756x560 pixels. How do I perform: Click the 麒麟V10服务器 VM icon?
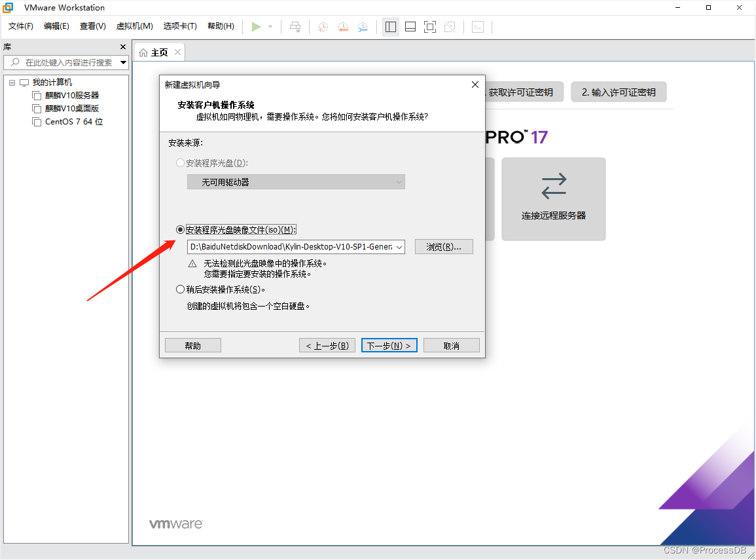pyautogui.click(x=37, y=96)
